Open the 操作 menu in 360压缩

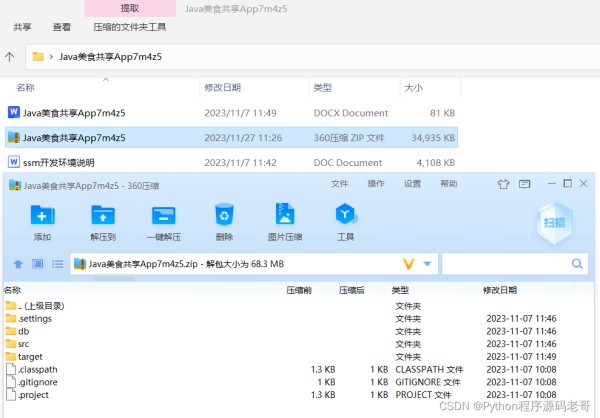[x=376, y=184]
